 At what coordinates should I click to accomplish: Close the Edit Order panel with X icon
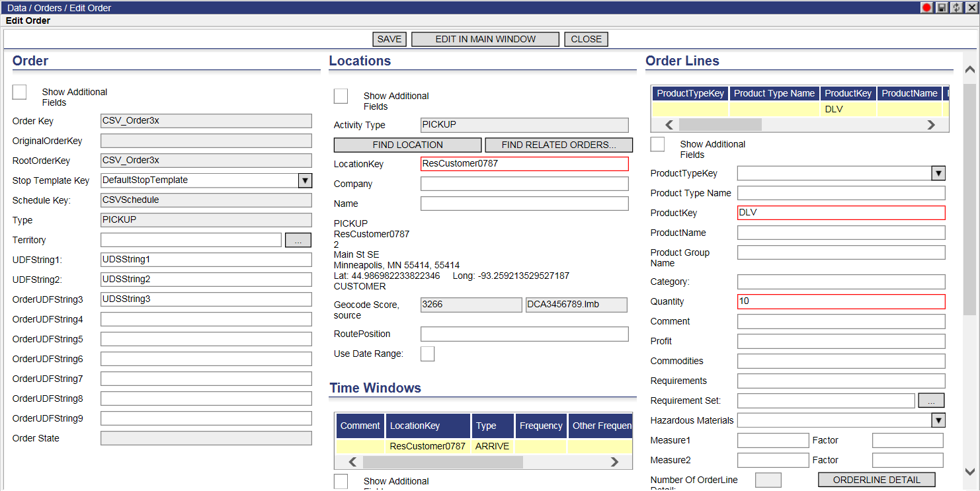coord(971,7)
